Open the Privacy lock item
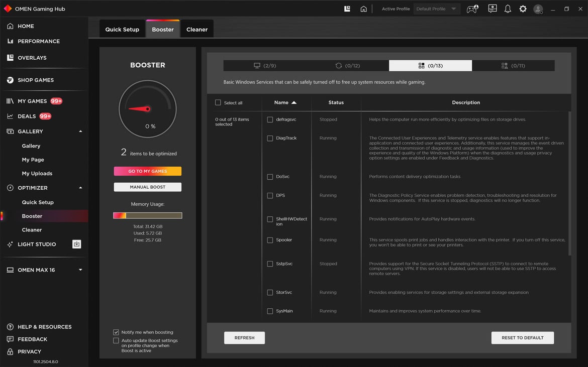Screen dimensions: 588x367 point(29,351)
